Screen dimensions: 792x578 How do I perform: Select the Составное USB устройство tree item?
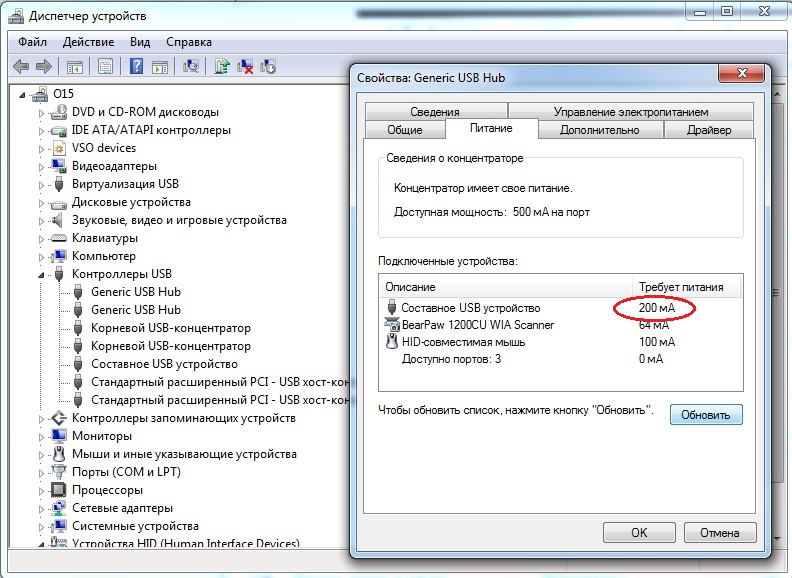(164, 364)
